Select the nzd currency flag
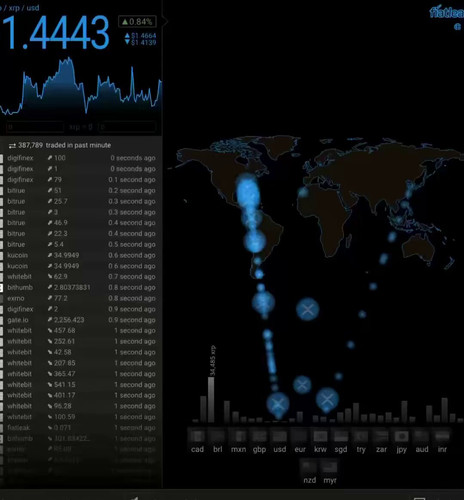464x500 pixels. pos(309,466)
